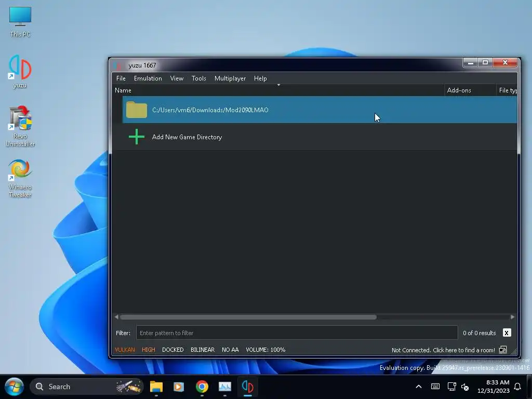Toggle the VULKAN graphics API status button
The width and height of the screenshot is (532, 399).
pos(125,350)
